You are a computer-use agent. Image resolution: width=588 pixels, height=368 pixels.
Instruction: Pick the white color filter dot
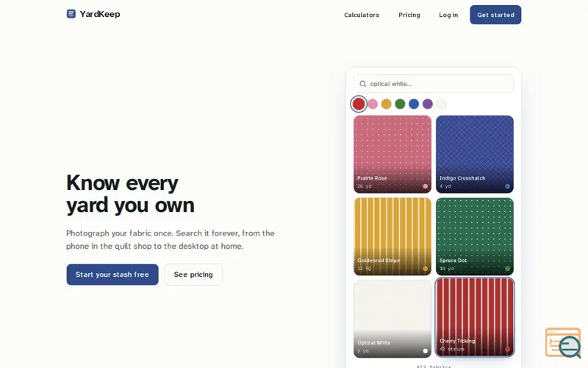[442, 104]
